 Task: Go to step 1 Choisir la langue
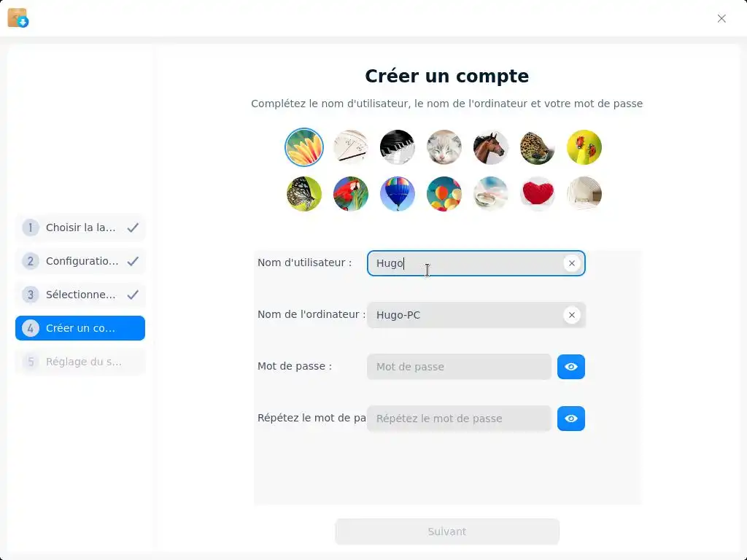pos(80,227)
